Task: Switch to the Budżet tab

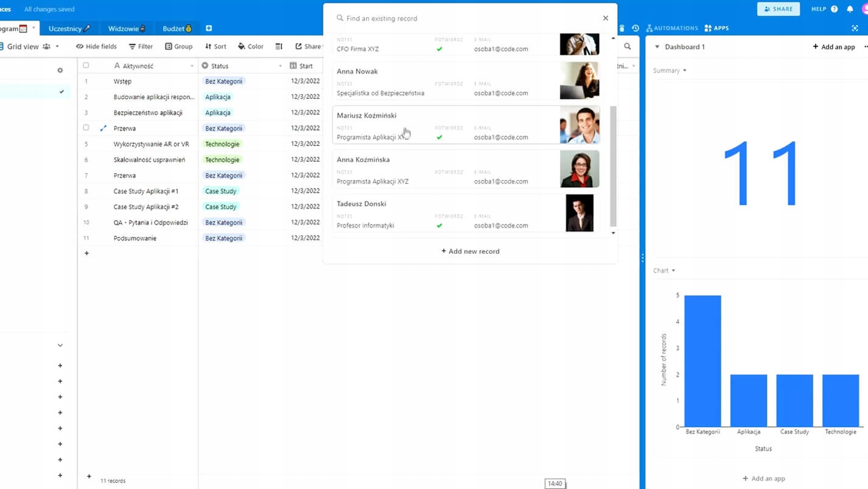Action: coord(177,29)
